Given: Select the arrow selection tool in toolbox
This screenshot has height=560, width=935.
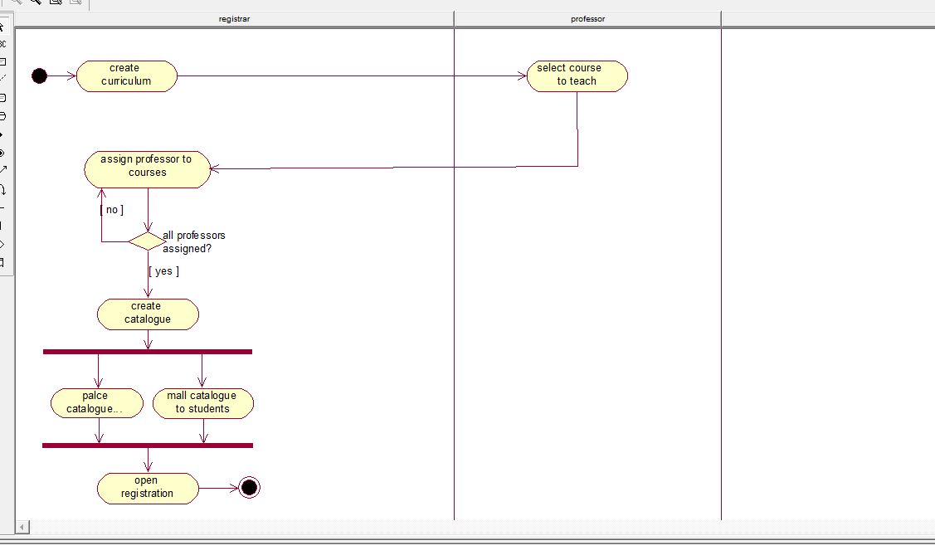Looking at the screenshot, I should 2,27.
